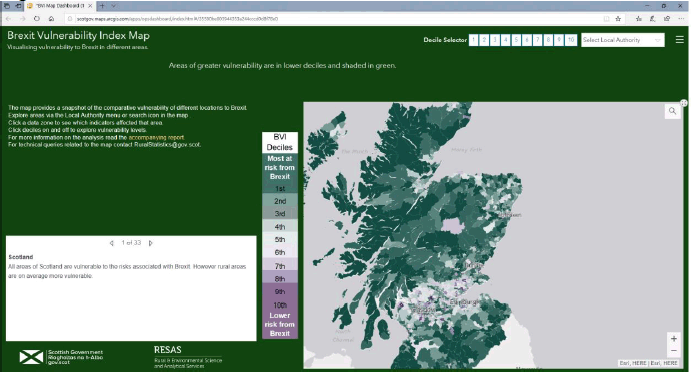Click the Scottish Government logo
Screen dimensions: 691x373
(x=61, y=357)
